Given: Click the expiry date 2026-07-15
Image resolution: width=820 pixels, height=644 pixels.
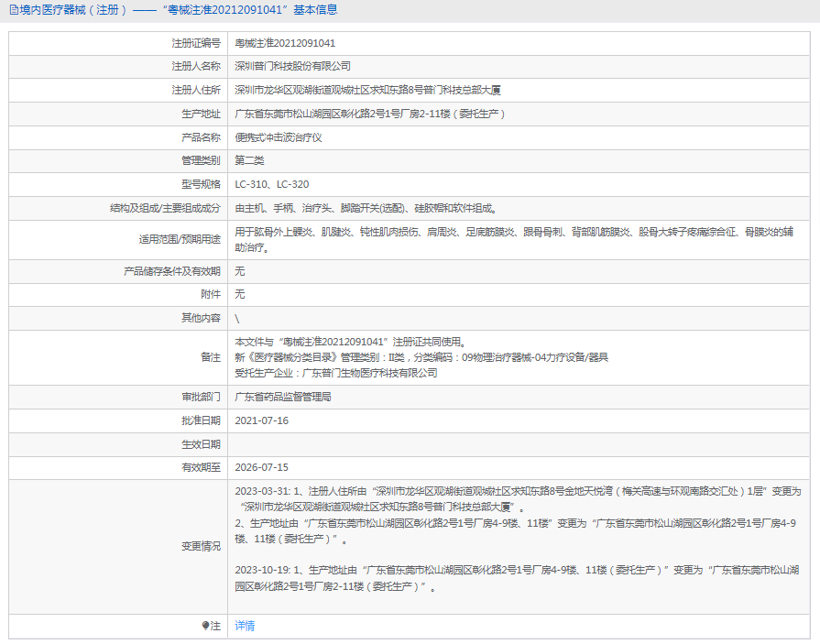Looking at the screenshot, I should (261, 467).
